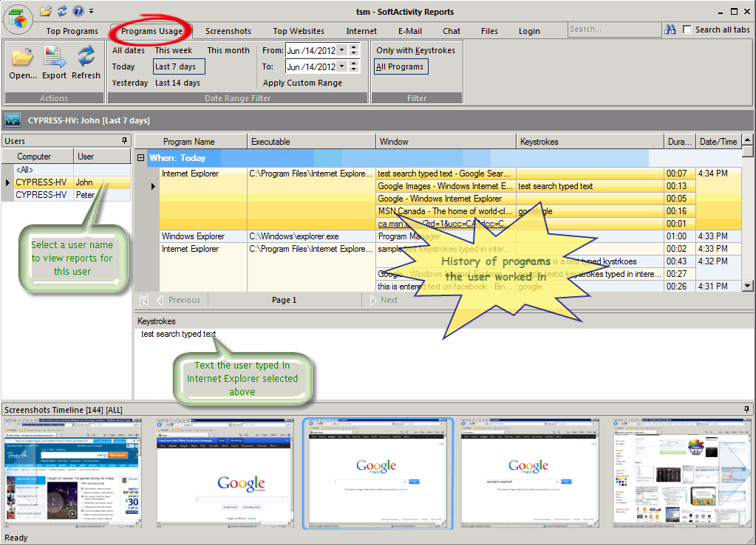
Task: Click the From date field
Action: 311,50
